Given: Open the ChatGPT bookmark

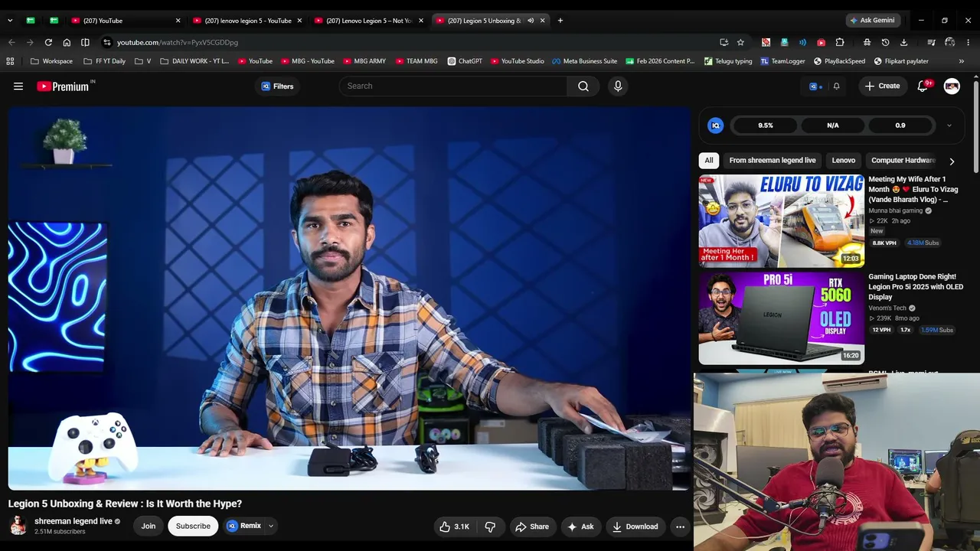Looking at the screenshot, I should 465,61.
